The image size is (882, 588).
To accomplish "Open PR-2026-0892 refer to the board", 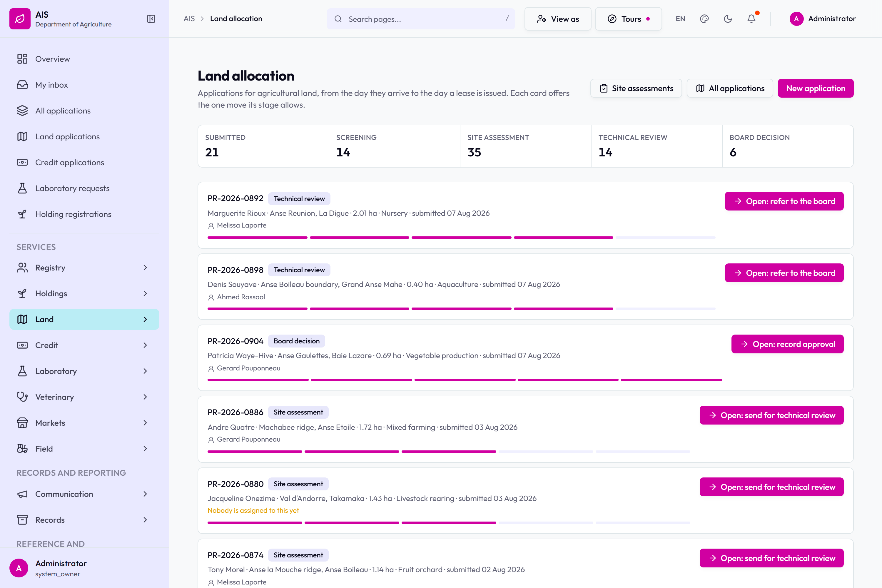I will tap(784, 201).
